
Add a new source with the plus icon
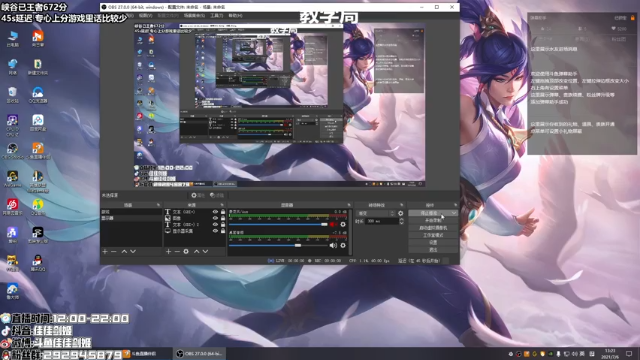coord(169,251)
